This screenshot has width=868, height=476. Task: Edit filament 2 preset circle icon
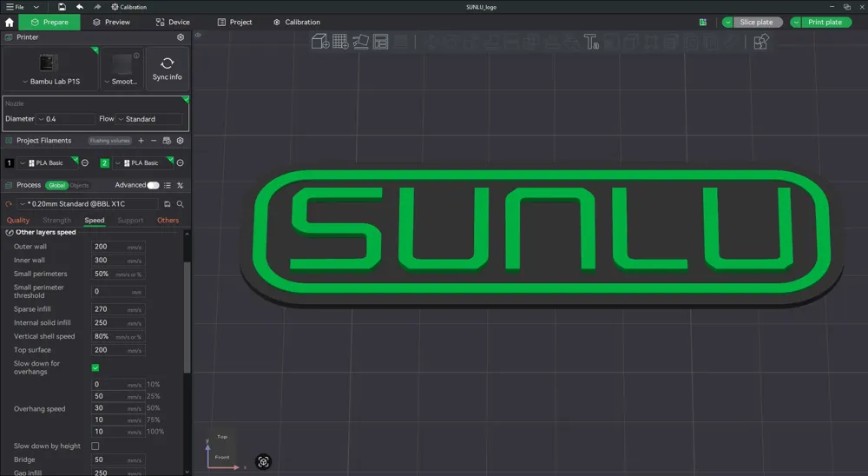(180, 163)
